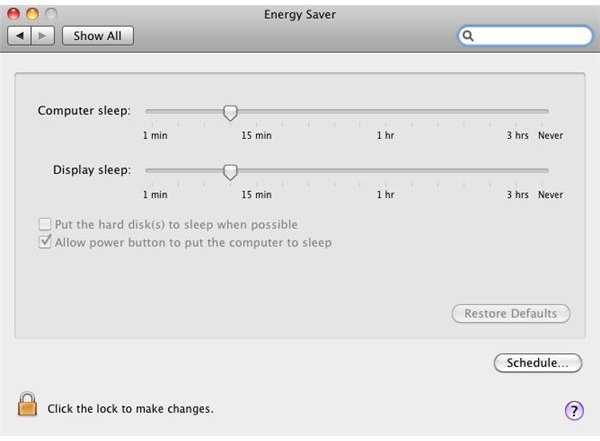The width and height of the screenshot is (600, 441).
Task: Click the Show All button
Action: point(98,36)
